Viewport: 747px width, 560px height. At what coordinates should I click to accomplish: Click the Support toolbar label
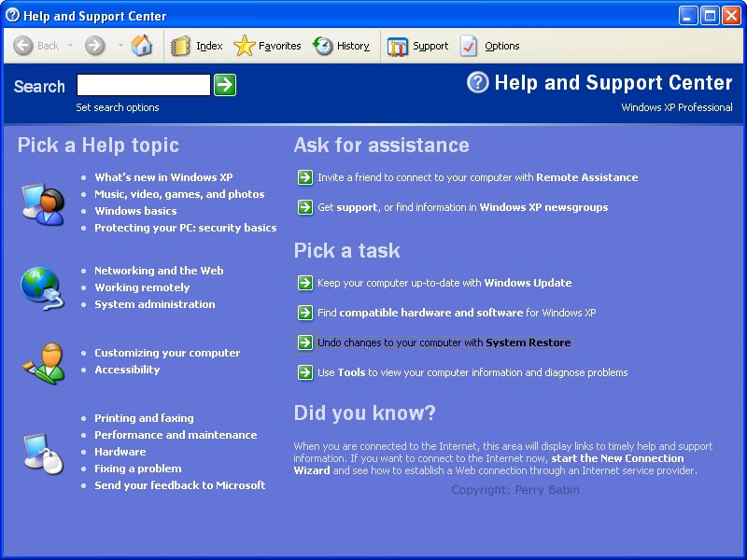[430, 46]
